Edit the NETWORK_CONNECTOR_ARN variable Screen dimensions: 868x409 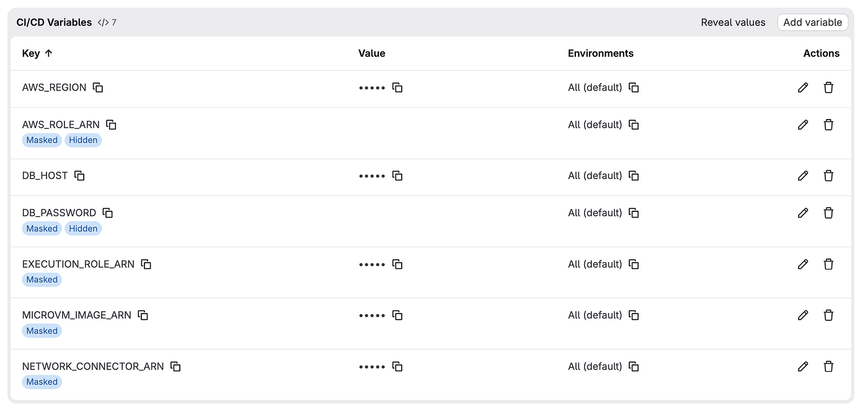803,366
